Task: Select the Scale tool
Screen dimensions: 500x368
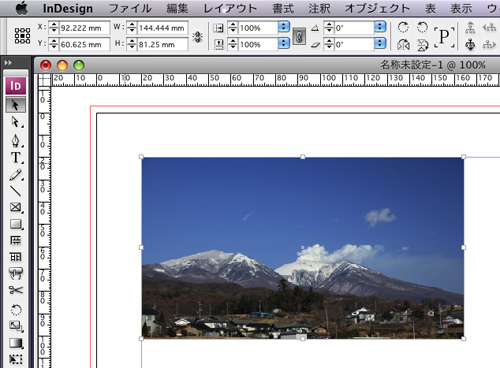Action: 15,326
